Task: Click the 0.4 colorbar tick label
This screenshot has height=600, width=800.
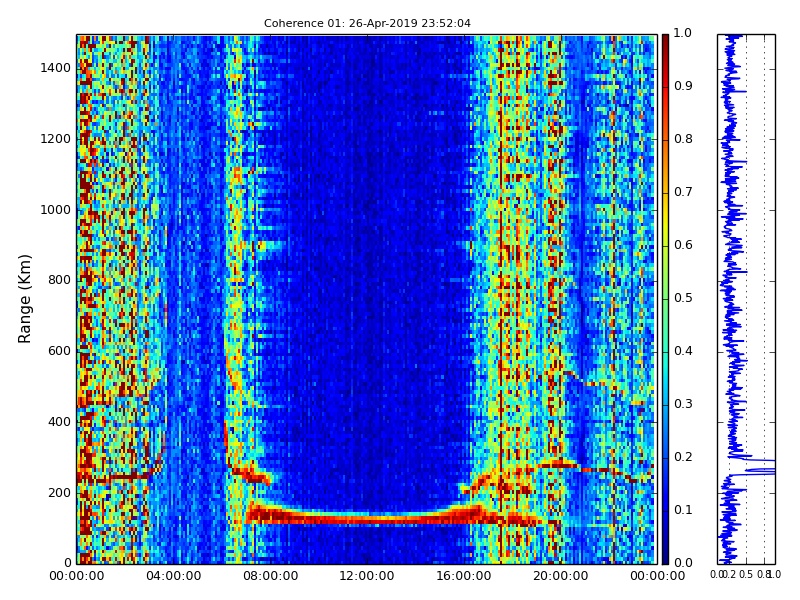Action: [683, 351]
